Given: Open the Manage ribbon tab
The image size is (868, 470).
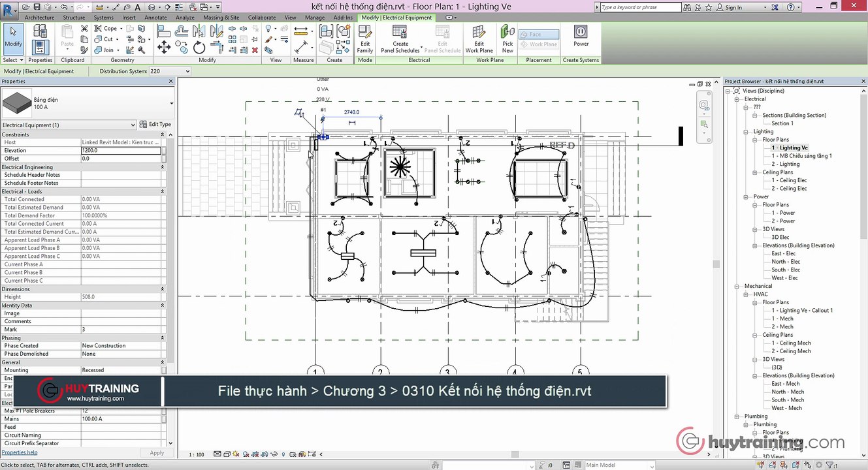Looking at the screenshot, I should (x=315, y=18).
